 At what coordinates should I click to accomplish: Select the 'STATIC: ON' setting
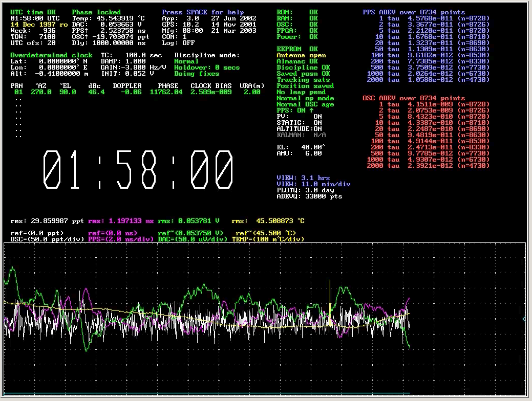(299, 123)
